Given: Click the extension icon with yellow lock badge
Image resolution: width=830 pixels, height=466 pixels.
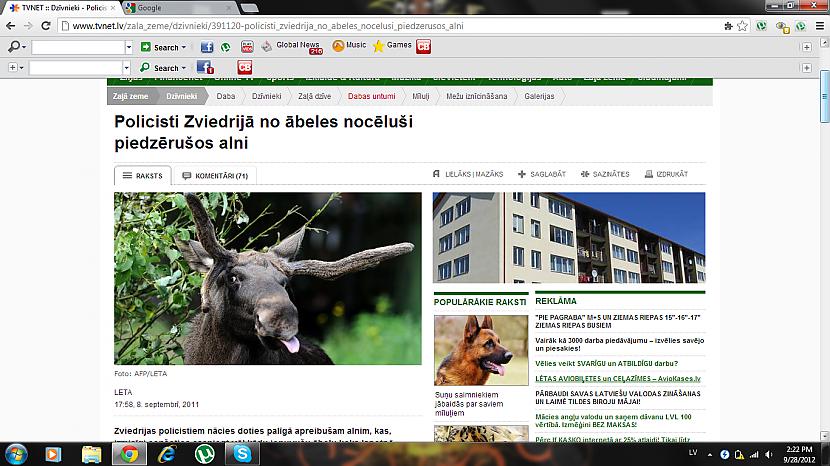Looking at the screenshot, I should pyautogui.click(x=782, y=26).
